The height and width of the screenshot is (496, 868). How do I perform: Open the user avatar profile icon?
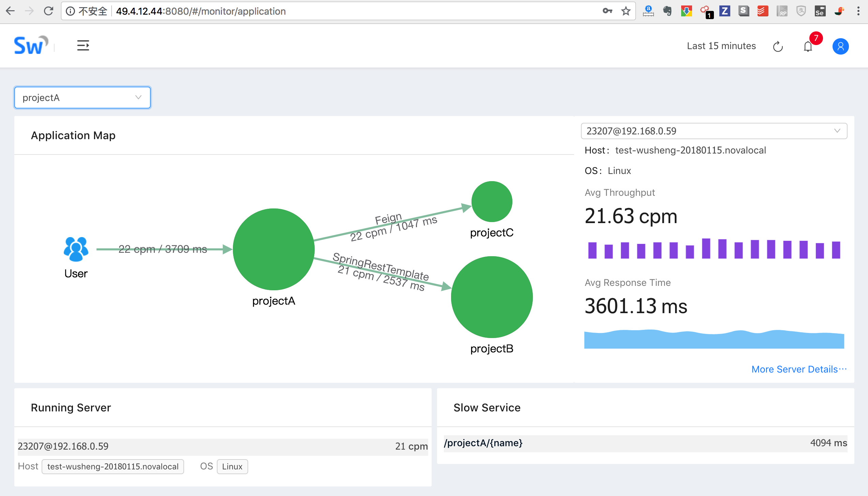tap(840, 46)
